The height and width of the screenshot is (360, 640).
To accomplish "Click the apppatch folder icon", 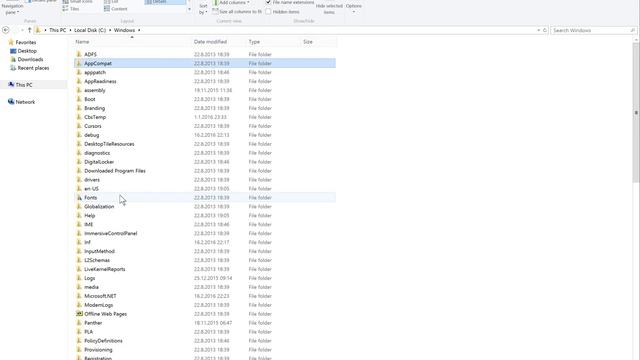I will [x=79, y=72].
